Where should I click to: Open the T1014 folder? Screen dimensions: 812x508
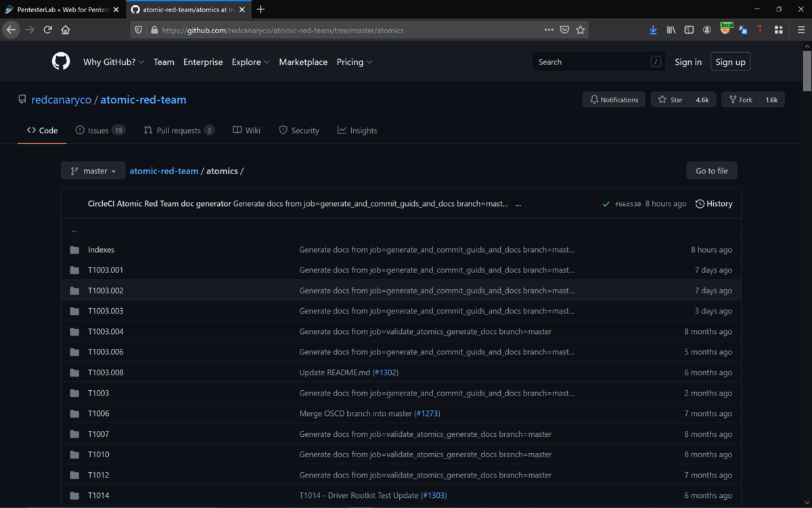pos(99,496)
